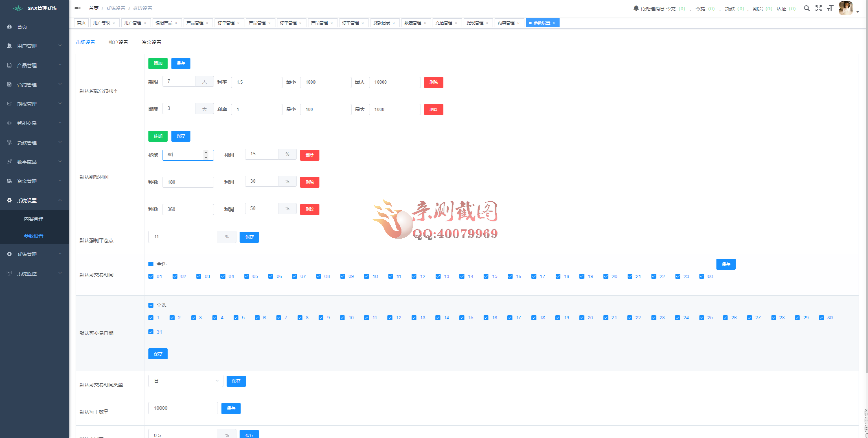Open the trading time type dropdown

tap(186, 381)
